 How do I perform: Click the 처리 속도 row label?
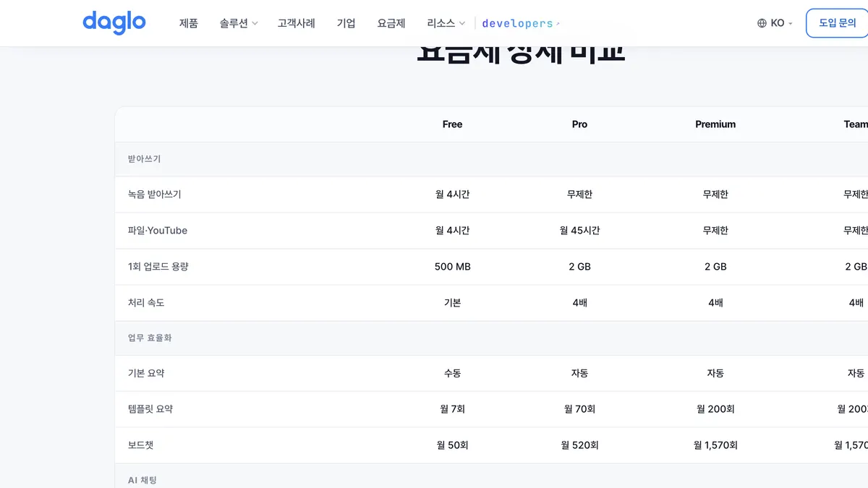coord(146,303)
